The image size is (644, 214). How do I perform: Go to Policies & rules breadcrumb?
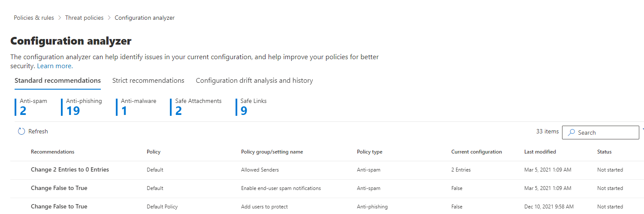34,18
